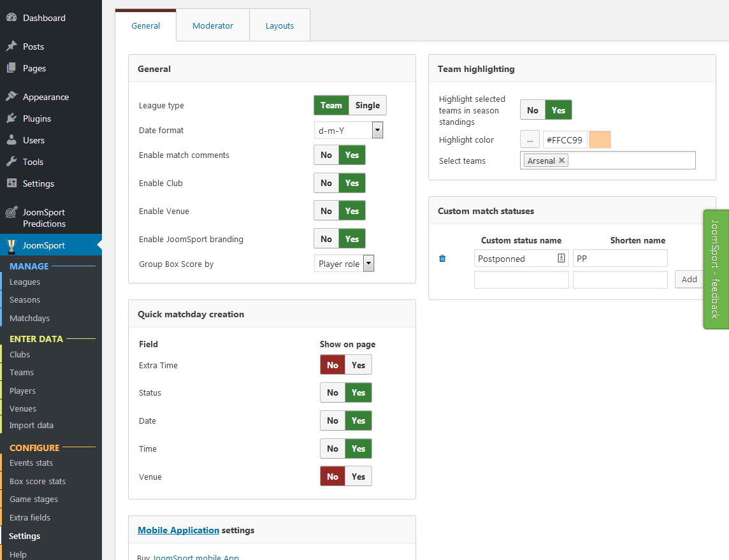
Task: Switch to the General tab
Action: [x=145, y=25]
